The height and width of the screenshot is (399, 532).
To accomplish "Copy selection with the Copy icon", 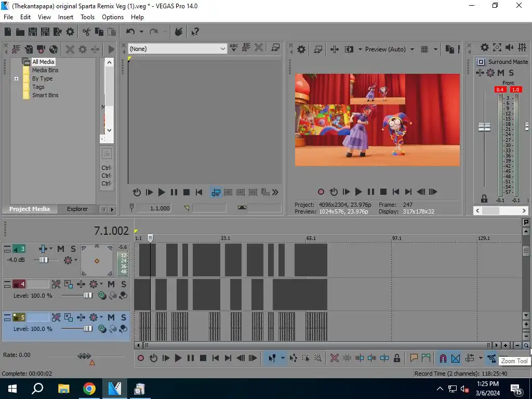I will 99,32.
